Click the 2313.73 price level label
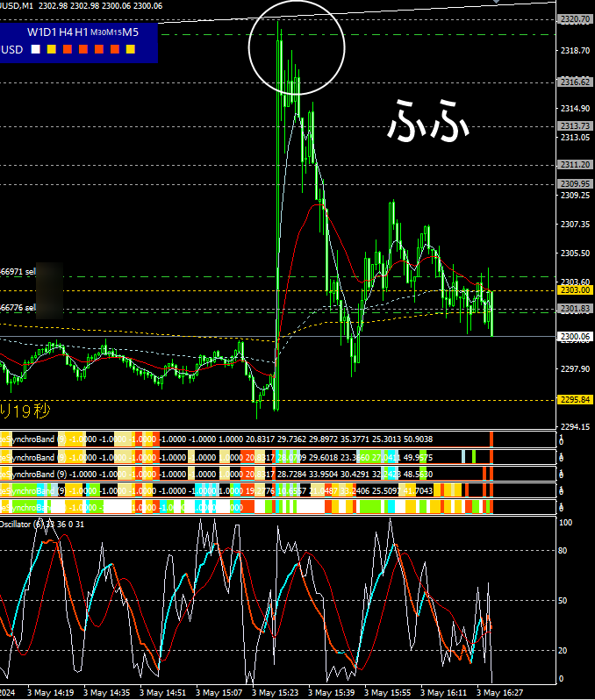This screenshot has width=595, height=700. click(x=575, y=126)
